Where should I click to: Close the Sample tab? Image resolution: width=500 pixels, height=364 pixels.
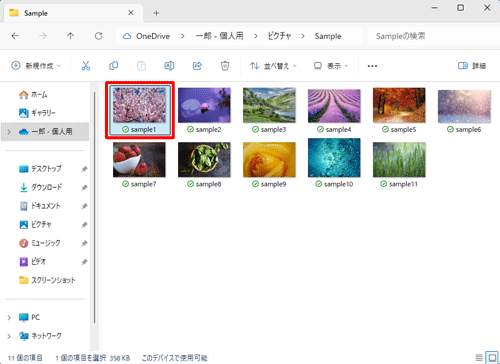(131, 13)
